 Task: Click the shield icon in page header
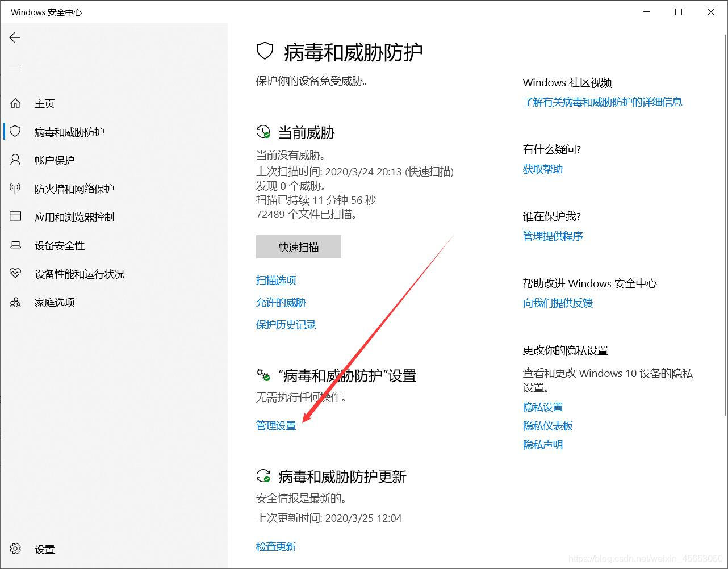(265, 52)
